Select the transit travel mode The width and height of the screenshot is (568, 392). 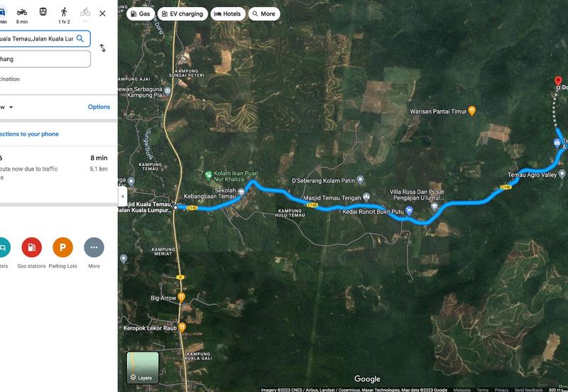point(43,12)
